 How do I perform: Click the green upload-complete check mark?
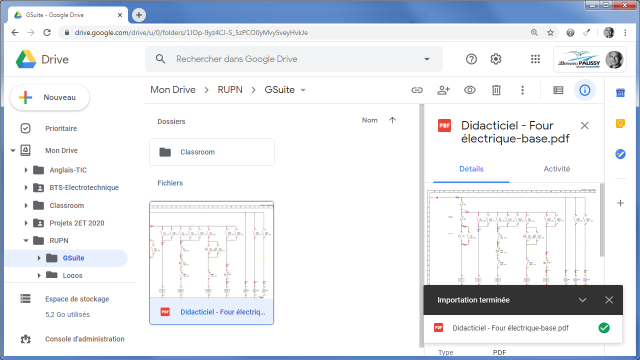(604, 328)
